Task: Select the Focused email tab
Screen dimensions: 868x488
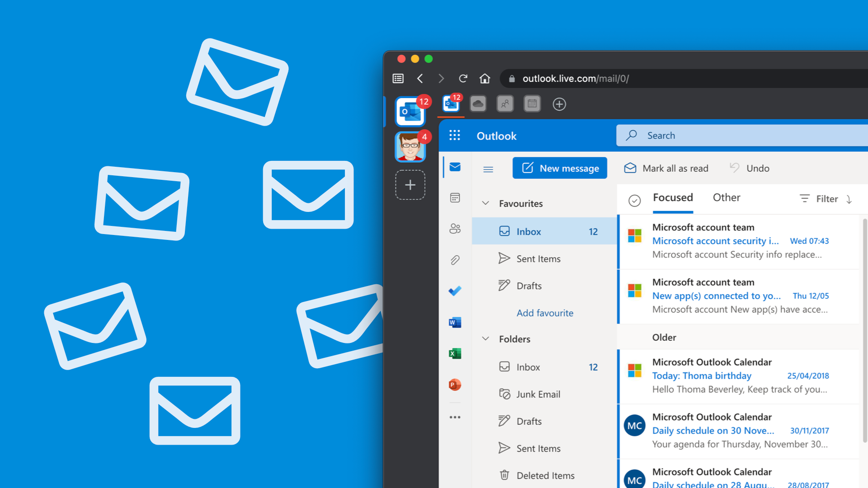Action: pos(672,198)
